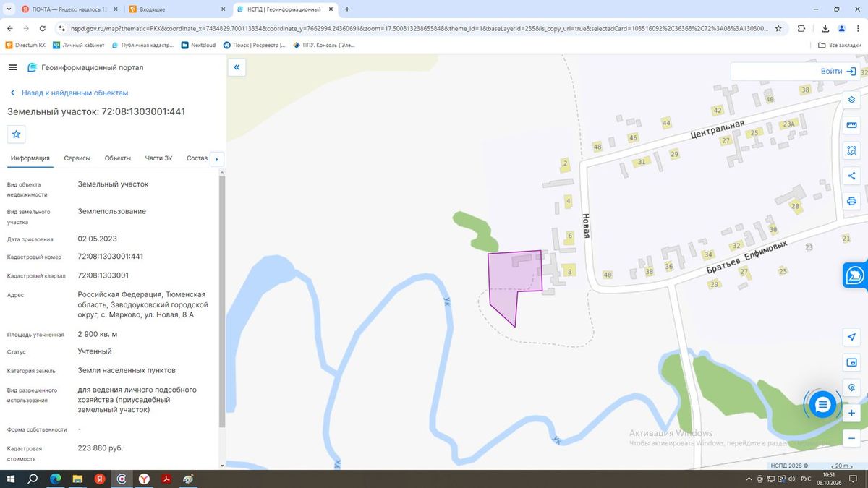Show more tabs with the arrow

click(217, 159)
